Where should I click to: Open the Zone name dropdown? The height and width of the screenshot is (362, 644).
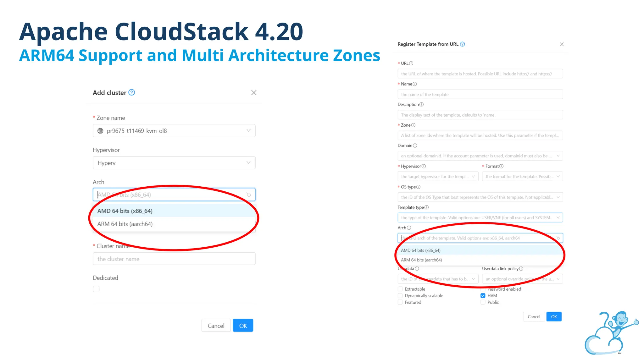[174, 131]
